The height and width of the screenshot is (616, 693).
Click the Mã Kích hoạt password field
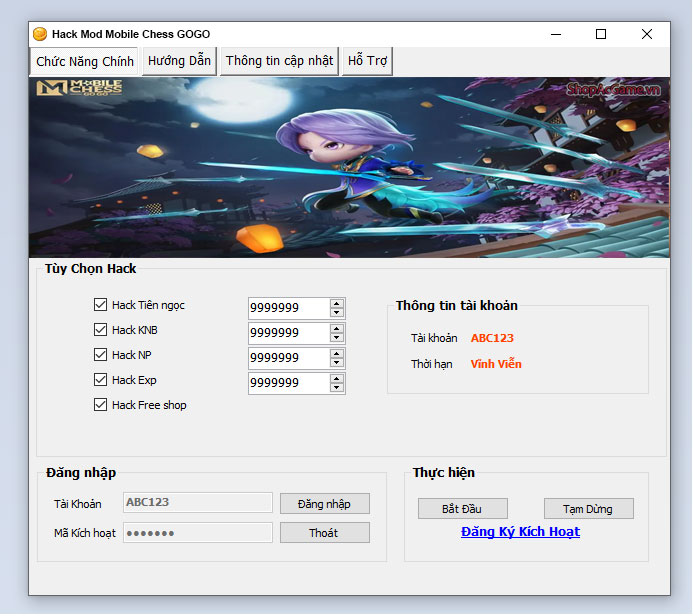click(x=197, y=533)
